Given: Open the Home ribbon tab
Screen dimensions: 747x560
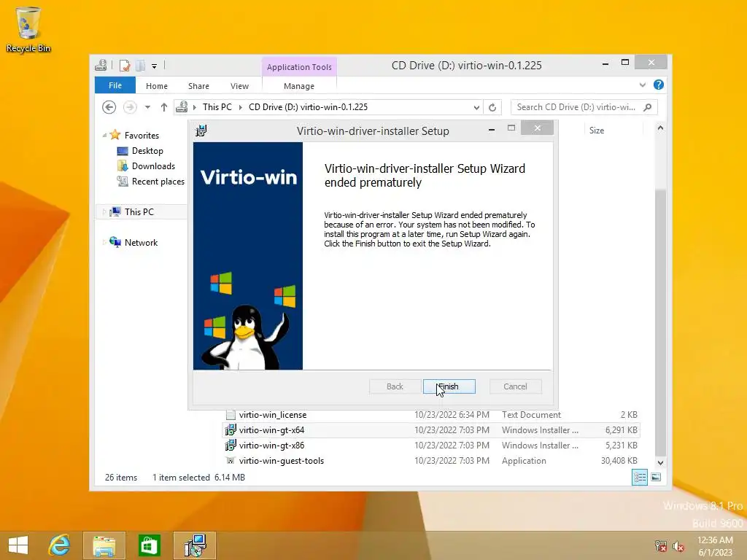Looking at the screenshot, I should pos(157,86).
